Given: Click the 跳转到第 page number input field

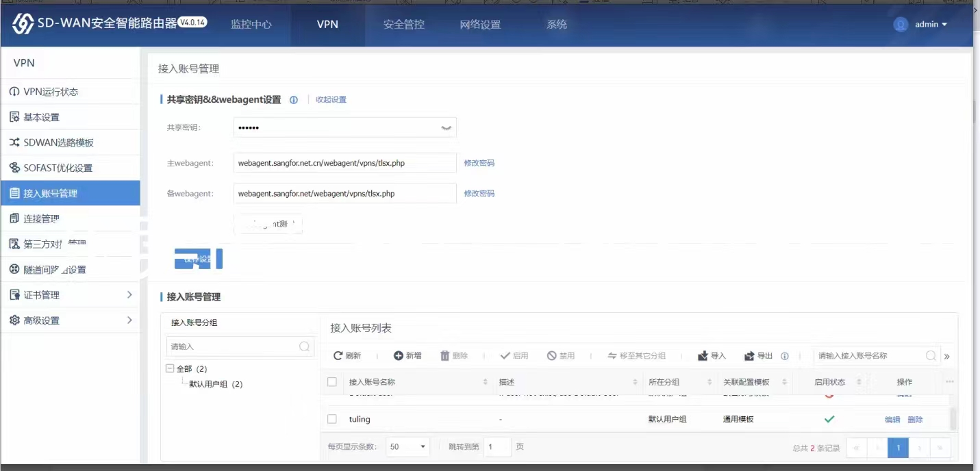Looking at the screenshot, I should click(497, 447).
